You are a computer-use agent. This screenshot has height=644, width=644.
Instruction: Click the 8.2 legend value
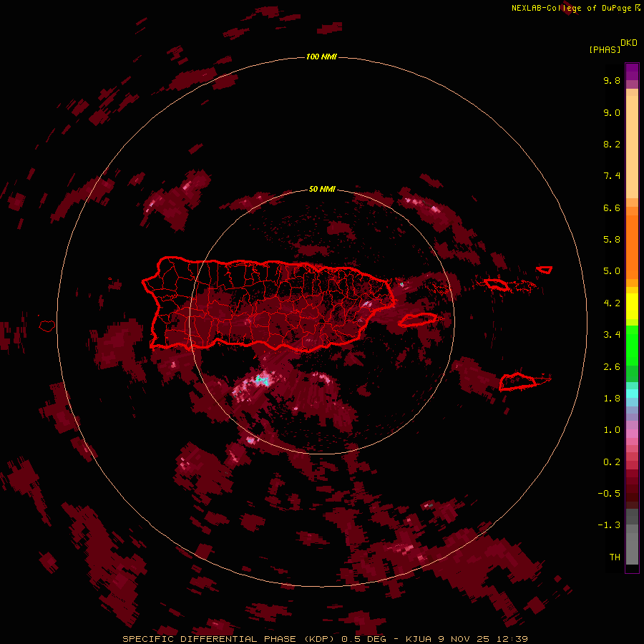(612, 144)
